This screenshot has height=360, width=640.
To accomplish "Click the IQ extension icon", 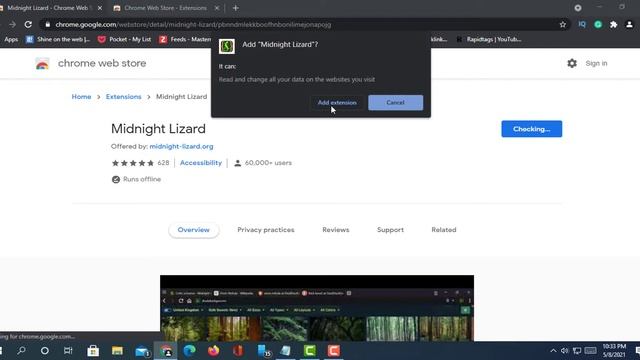I will click(x=582, y=24).
